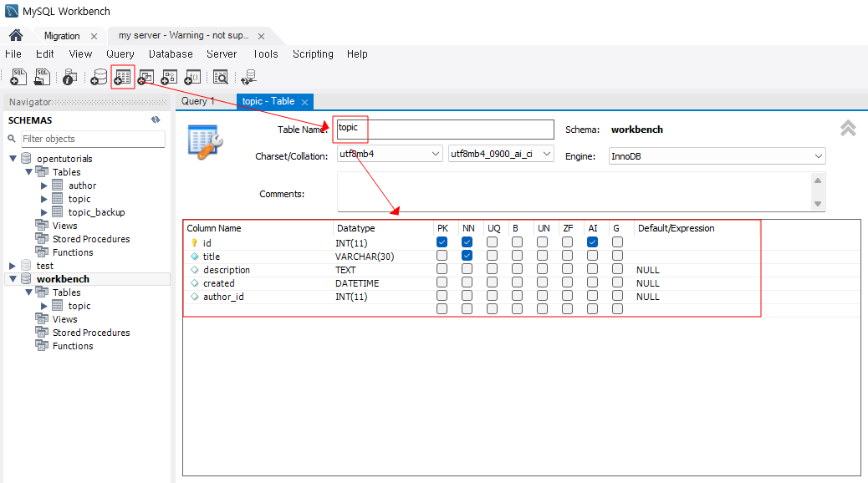The image size is (868, 483).
Task: Create a new function icon
Action: pos(192,77)
